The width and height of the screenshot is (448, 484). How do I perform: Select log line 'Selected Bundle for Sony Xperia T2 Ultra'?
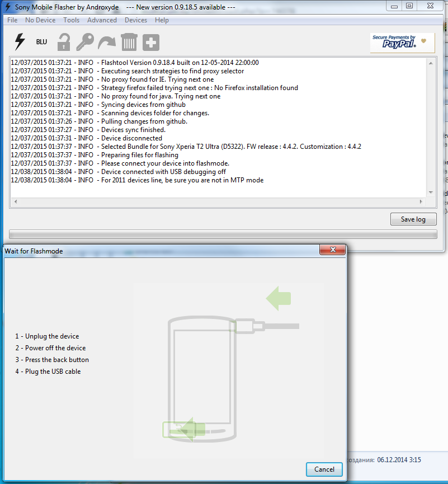pos(186,146)
